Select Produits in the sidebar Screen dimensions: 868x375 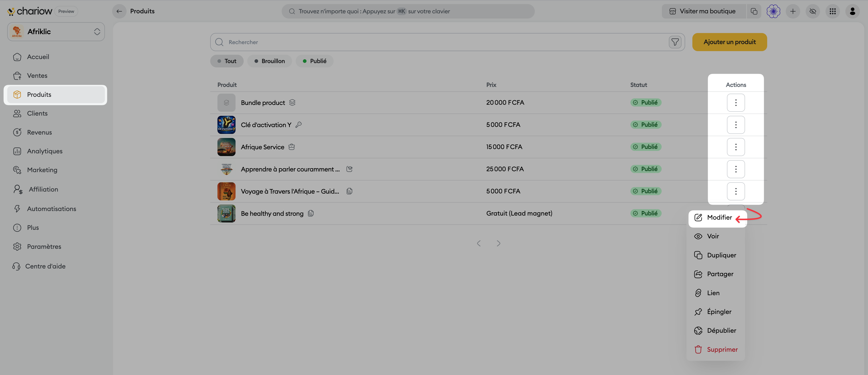[x=56, y=94]
